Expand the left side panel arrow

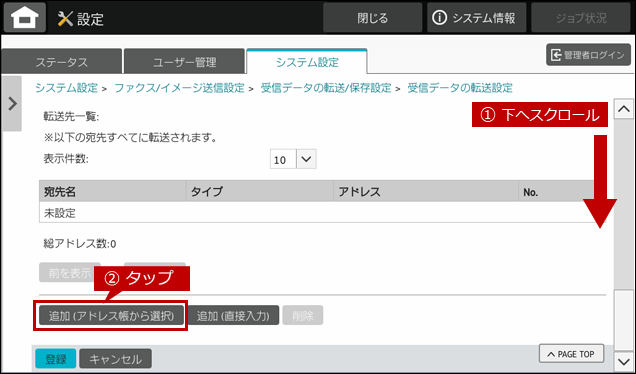click(x=12, y=104)
